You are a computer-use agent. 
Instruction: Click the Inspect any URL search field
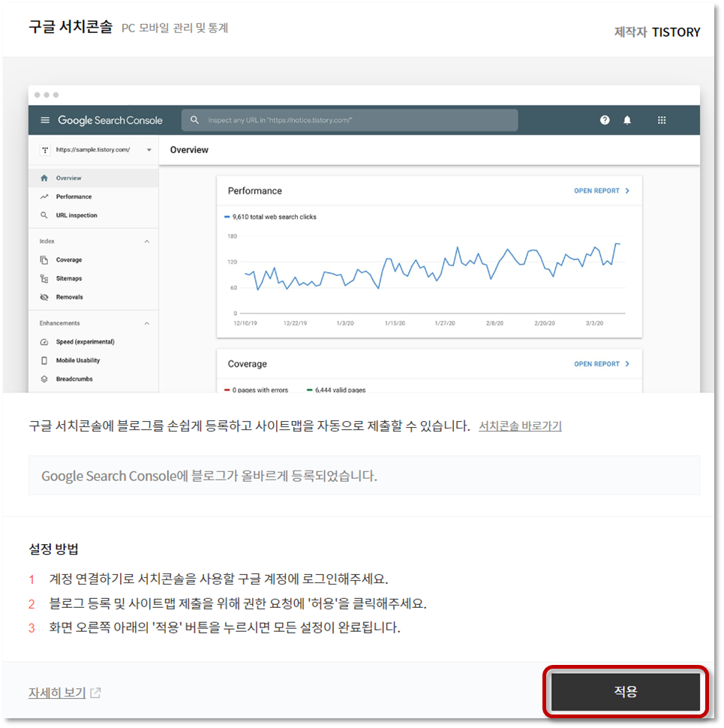[x=350, y=120]
